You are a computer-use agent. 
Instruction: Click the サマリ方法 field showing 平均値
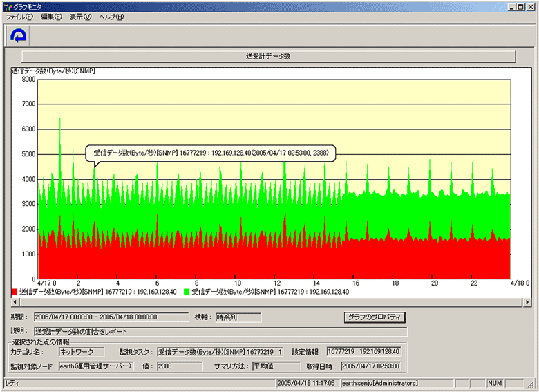pyautogui.click(x=276, y=366)
